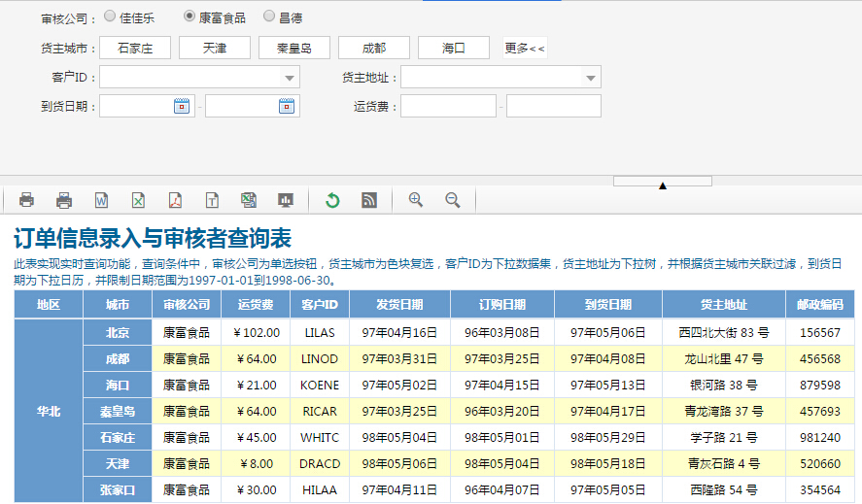The image size is (862, 504).
Task: Export report to PDF
Action: 175,200
